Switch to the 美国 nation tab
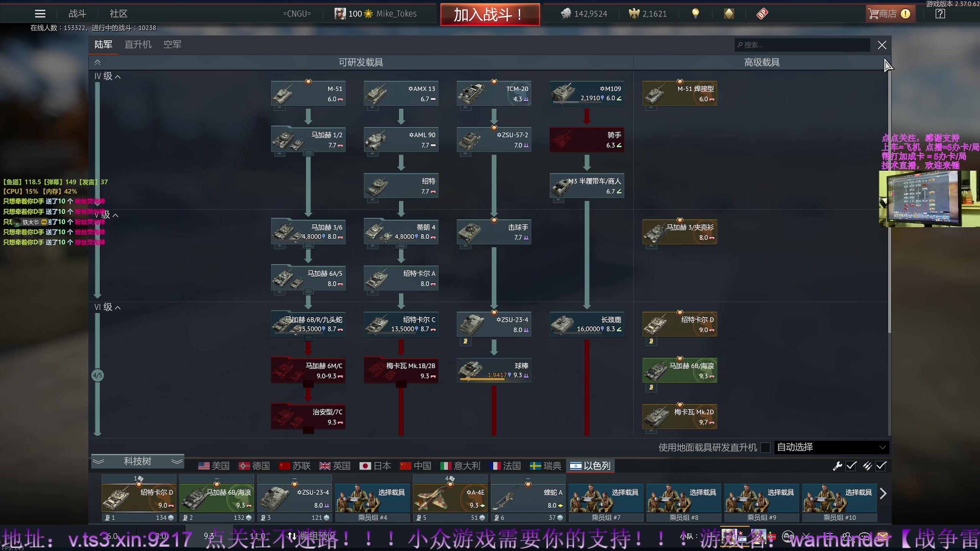The width and height of the screenshot is (980, 551). tap(214, 466)
